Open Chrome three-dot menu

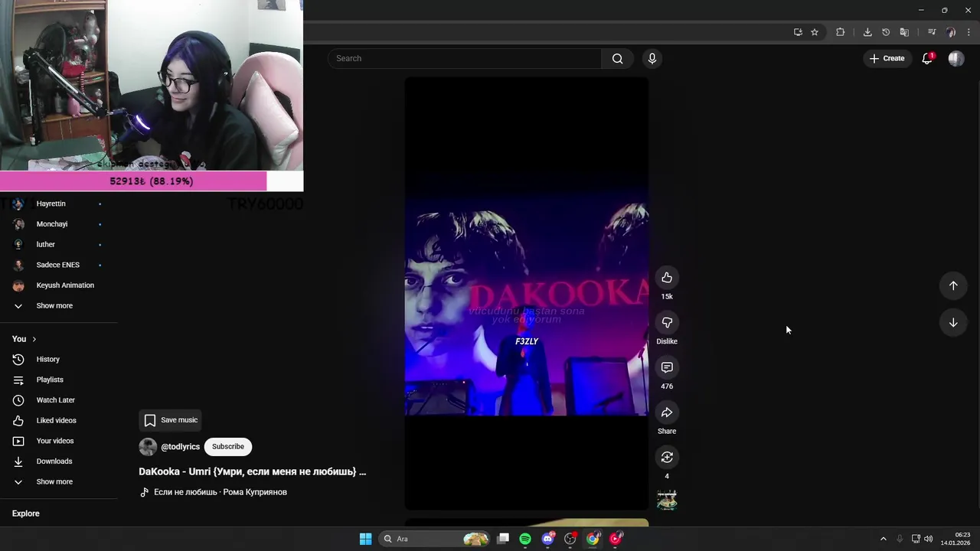tap(969, 32)
